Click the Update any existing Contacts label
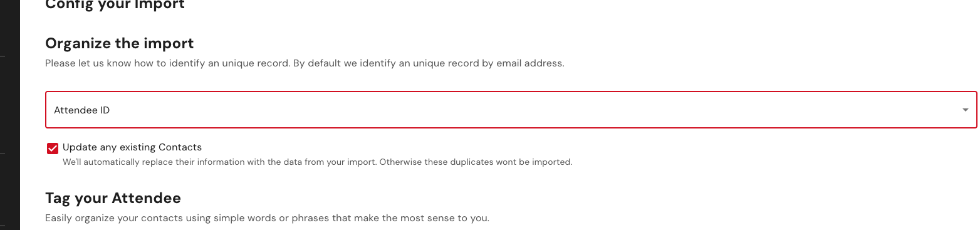The height and width of the screenshot is (230, 980). (132, 147)
